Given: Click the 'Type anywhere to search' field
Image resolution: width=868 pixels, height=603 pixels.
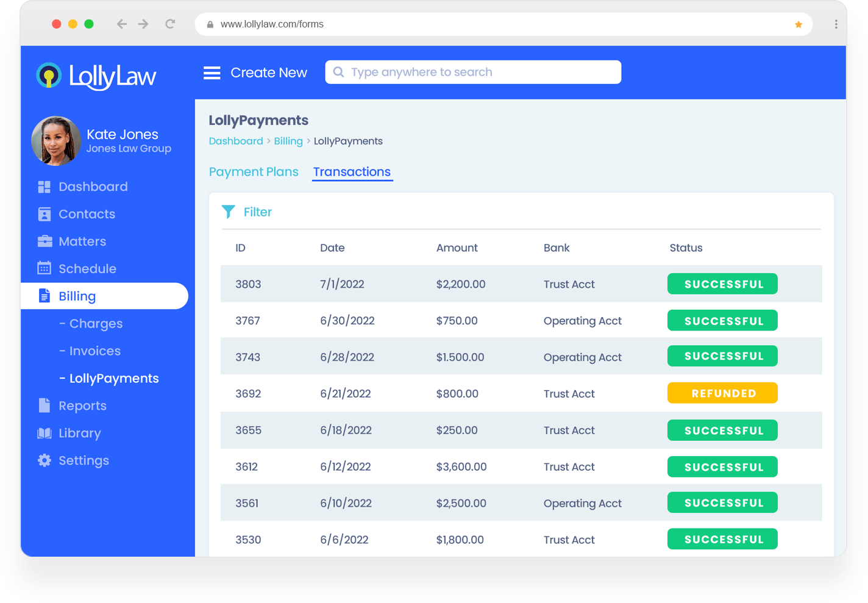Looking at the screenshot, I should [x=473, y=72].
